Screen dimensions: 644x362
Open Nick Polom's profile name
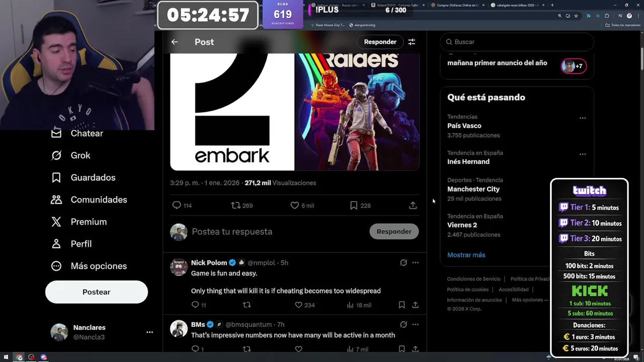click(x=209, y=262)
